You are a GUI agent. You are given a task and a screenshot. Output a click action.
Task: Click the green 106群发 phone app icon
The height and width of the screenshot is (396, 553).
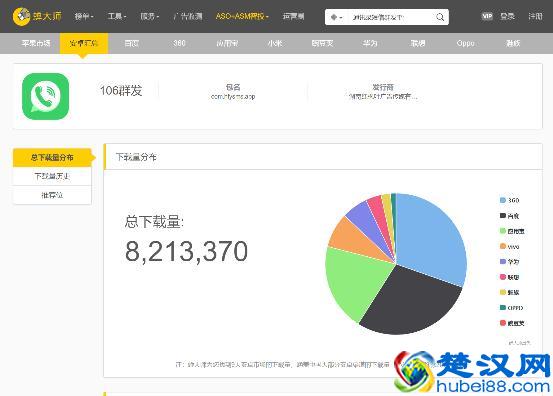[x=45, y=96]
